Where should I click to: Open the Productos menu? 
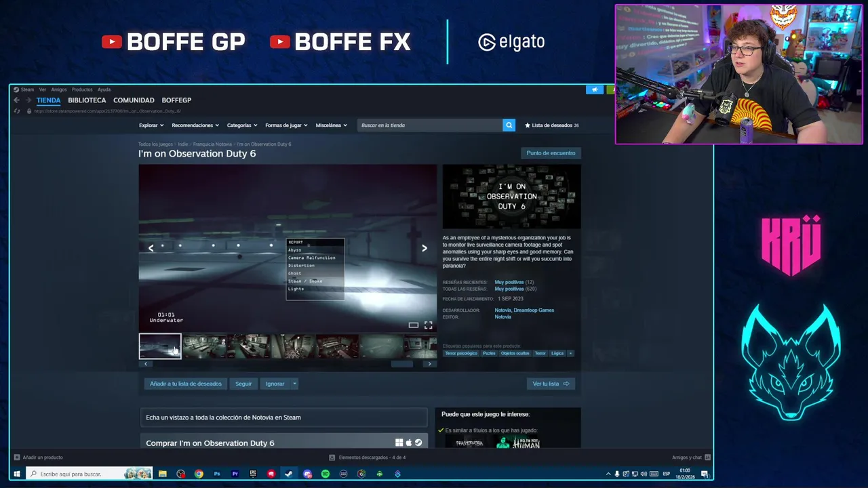pyautogui.click(x=82, y=89)
